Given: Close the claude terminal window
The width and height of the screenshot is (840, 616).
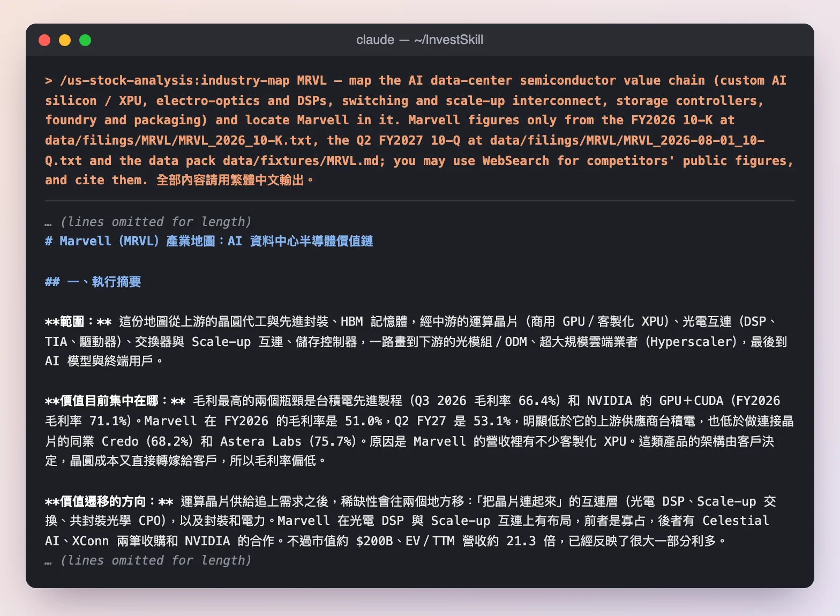Looking at the screenshot, I should (44, 40).
